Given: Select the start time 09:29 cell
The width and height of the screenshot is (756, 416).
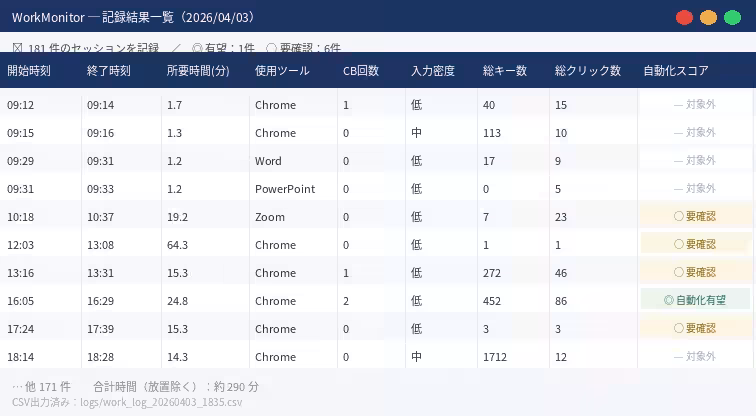Looking at the screenshot, I should 21,161.
